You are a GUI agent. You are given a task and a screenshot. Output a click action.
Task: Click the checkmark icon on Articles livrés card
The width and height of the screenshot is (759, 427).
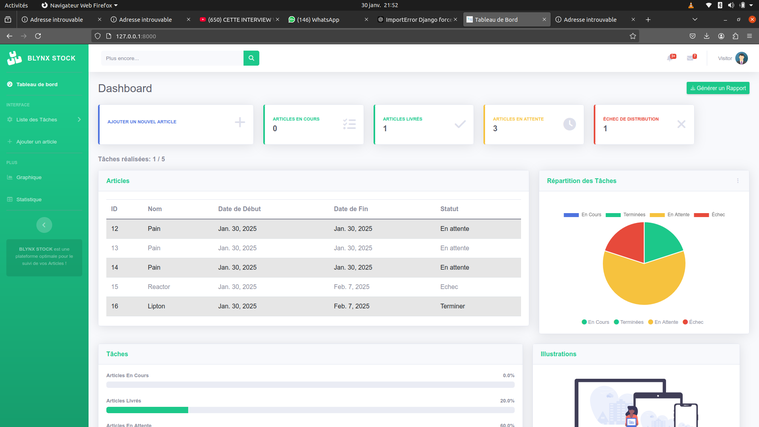point(460,124)
